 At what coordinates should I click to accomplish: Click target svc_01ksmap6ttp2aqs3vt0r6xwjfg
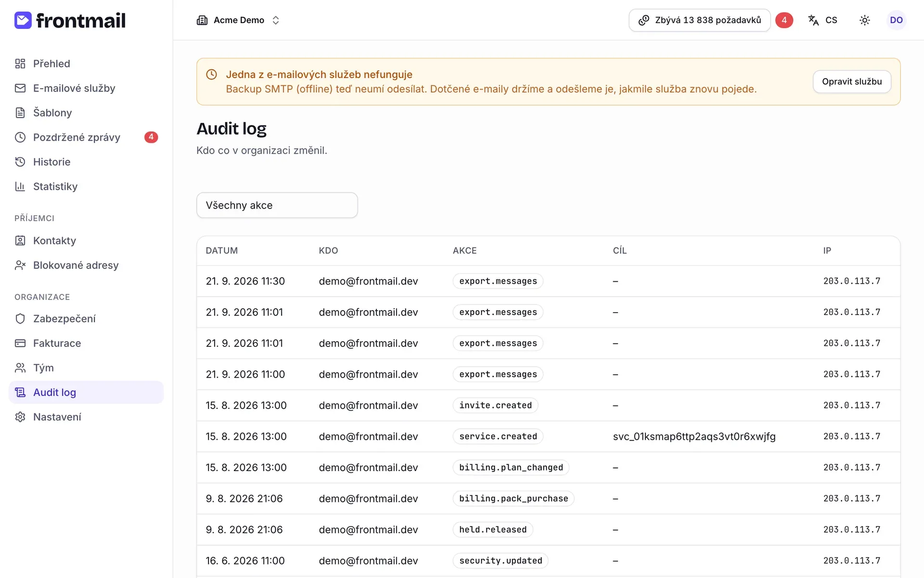click(x=694, y=436)
